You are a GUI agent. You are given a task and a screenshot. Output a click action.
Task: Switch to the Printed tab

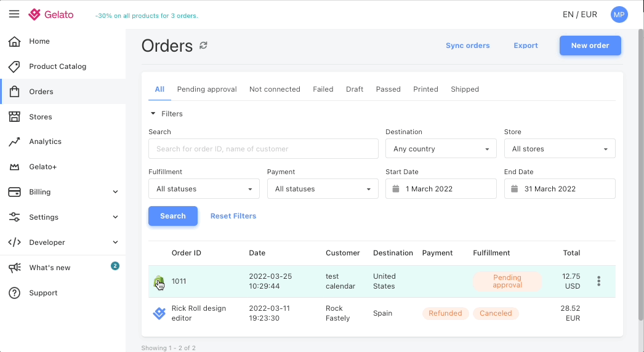pyautogui.click(x=425, y=89)
